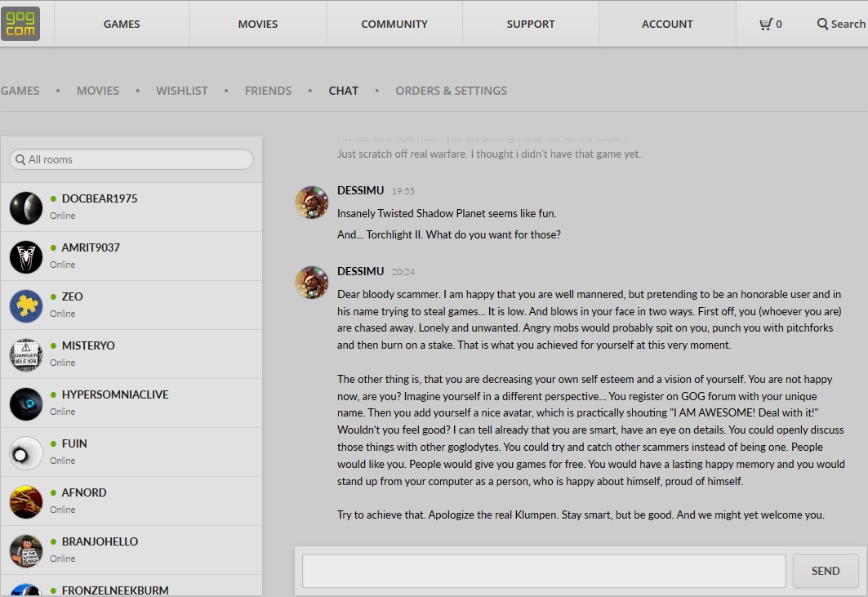Select FRONZELNEEKBURM chat room

[131, 587]
